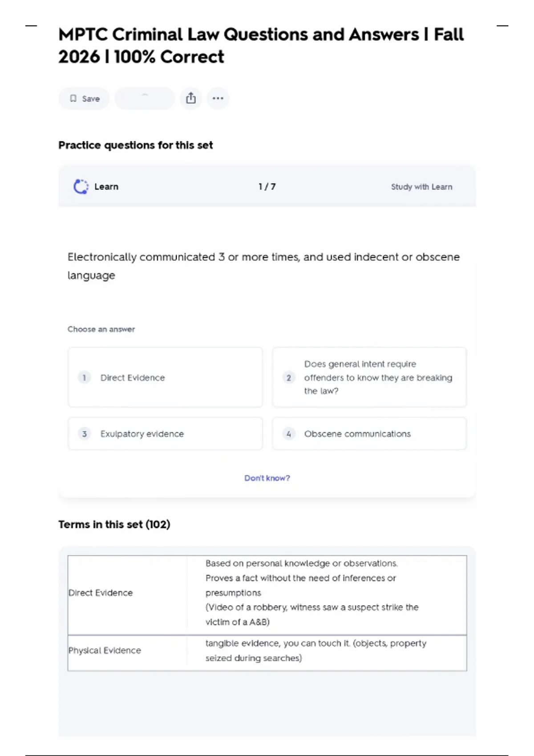Image resolution: width=534 pixels, height=756 pixels.
Task: Open the three-dot more options menu
Action: tap(218, 98)
